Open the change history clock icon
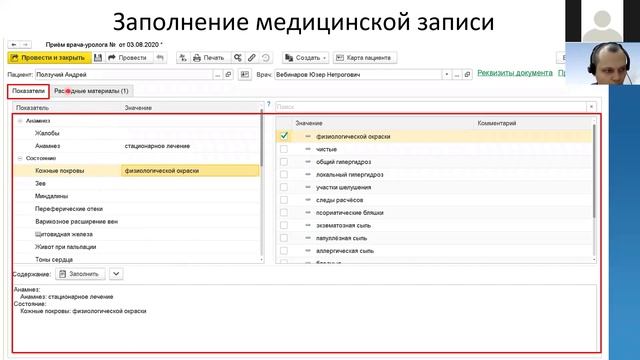 [x=265, y=58]
